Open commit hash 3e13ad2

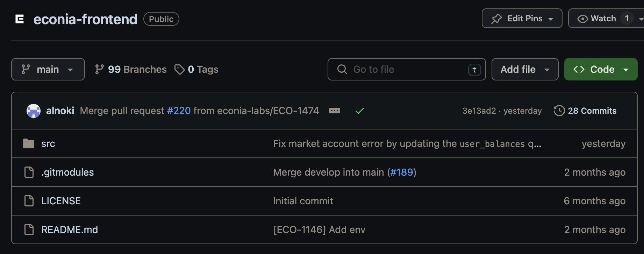pos(479,111)
